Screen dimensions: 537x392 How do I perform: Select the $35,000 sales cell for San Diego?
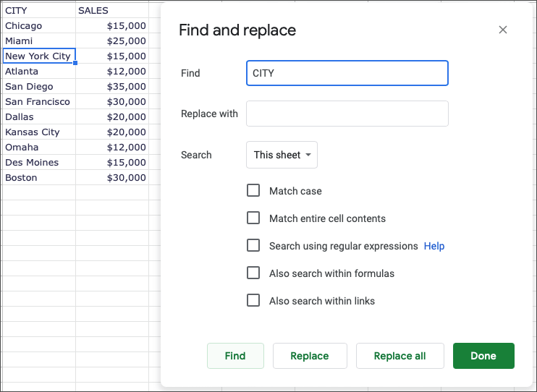point(112,86)
